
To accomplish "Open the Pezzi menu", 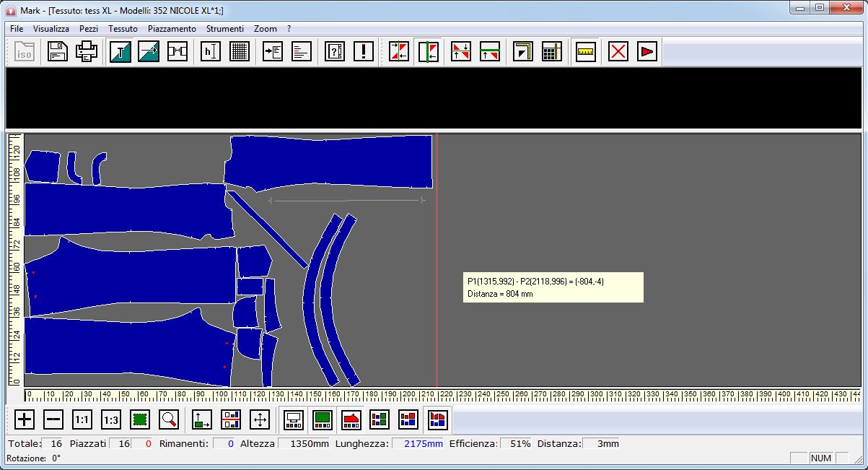I will 89,29.
